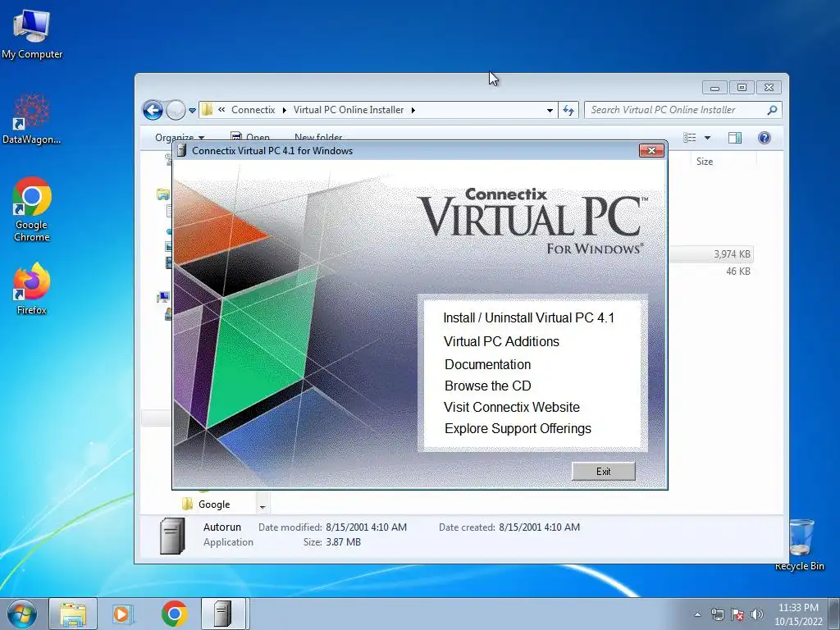Expand the arrow after Virtual PC Online Installer
Image resolution: width=840 pixels, height=630 pixels.
[413, 111]
